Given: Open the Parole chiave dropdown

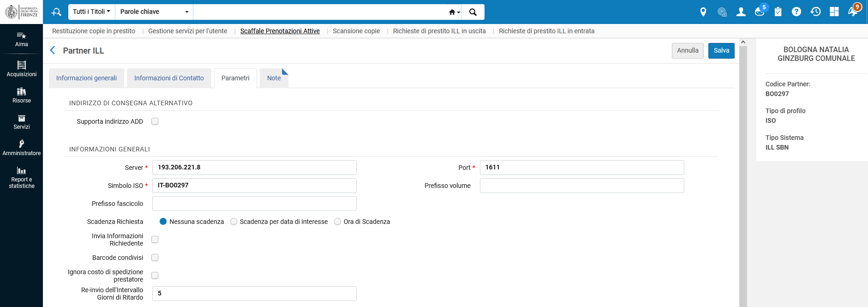Looking at the screenshot, I should (154, 12).
